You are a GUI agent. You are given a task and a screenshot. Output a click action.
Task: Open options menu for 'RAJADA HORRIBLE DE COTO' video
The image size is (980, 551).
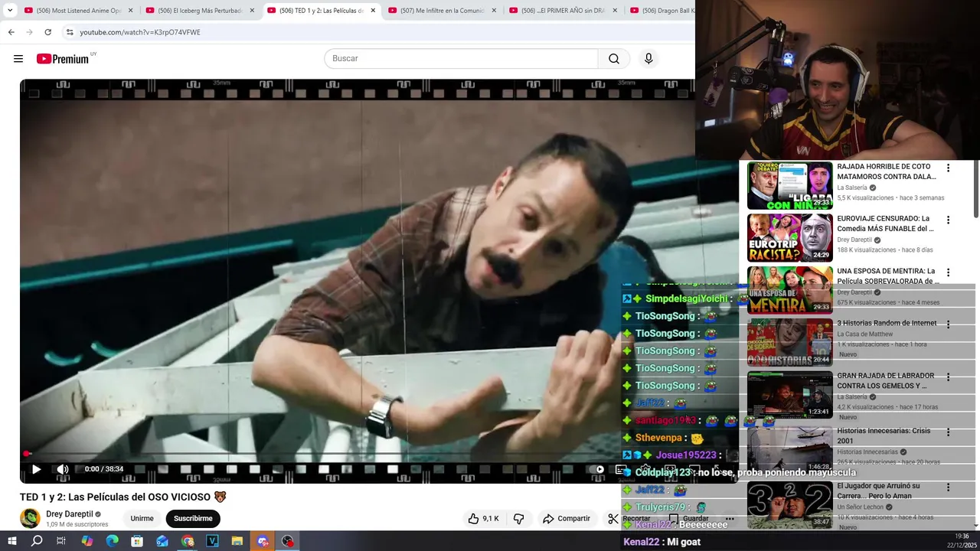(948, 168)
